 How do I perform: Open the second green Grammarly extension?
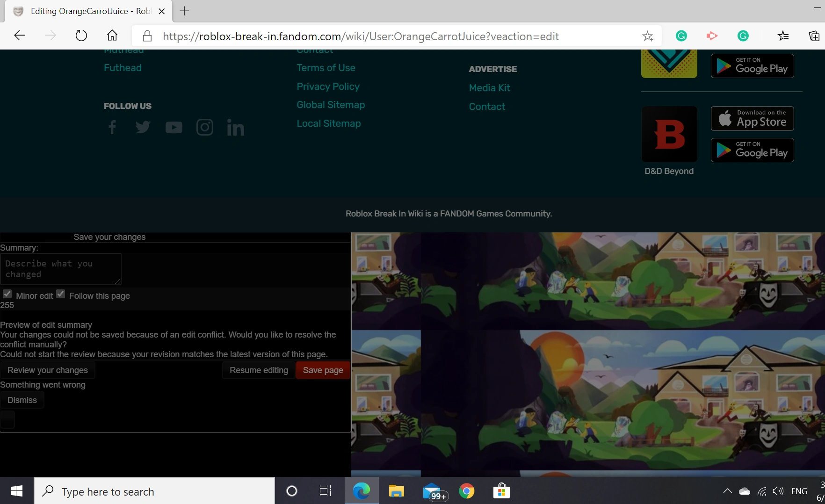coord(743,36)
